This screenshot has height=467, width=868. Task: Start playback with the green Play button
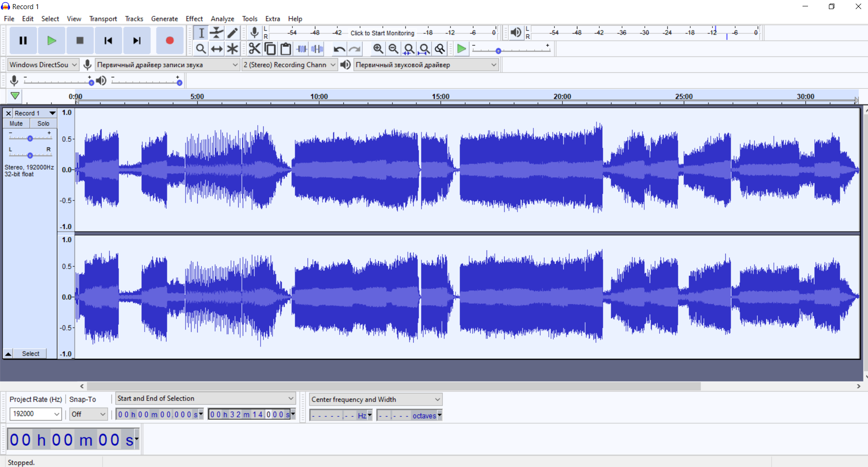[x=51, y=40]
